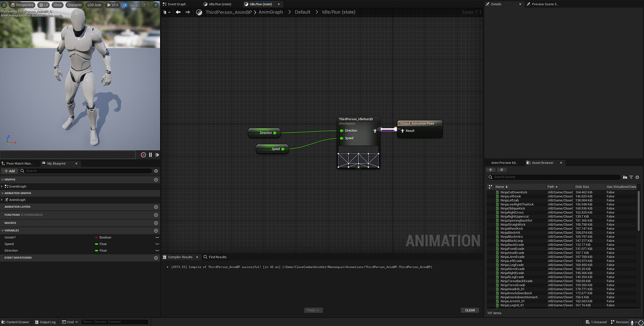Viewport: 644px width, 326px height.
Task: Add a new function with plus icon
Action: [x=156, y=215]
